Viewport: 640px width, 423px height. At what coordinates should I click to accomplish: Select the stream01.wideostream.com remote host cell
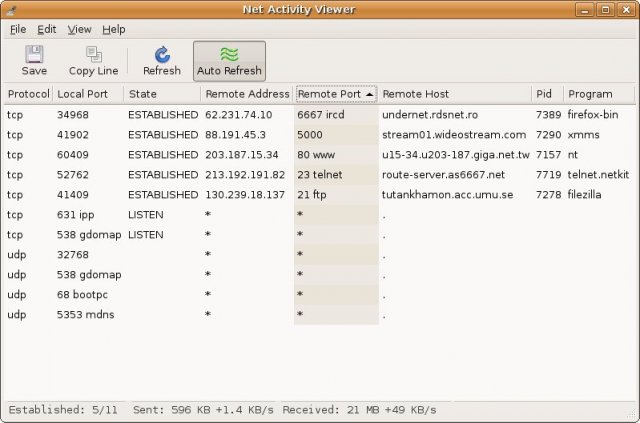click(x=454, y=135)
